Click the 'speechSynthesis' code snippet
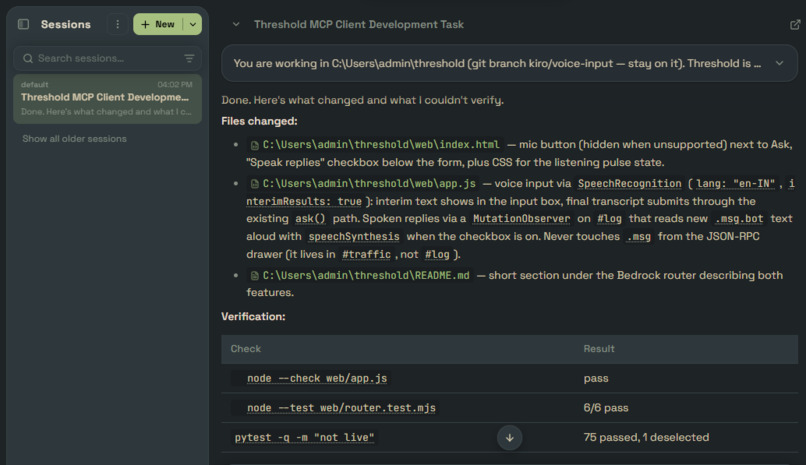The height and width of the screenshot is (465, 806). pyautogui.click(x=354, y=236)
